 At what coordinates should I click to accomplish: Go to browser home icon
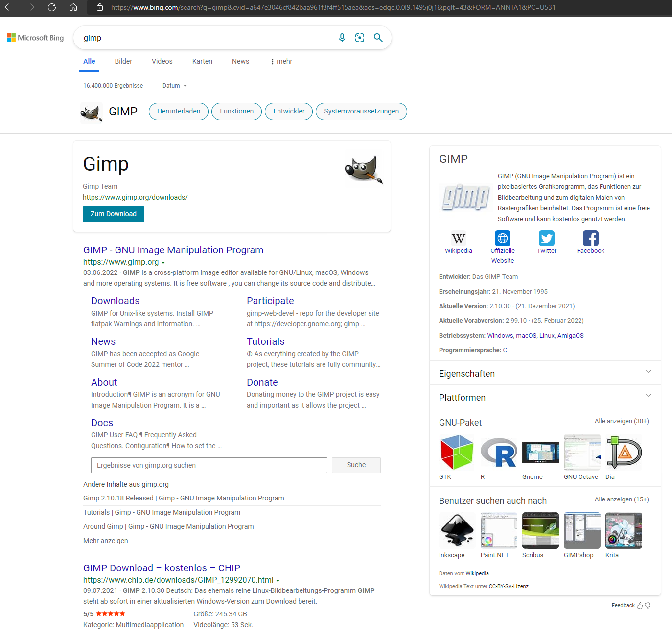[x=73, y=7]
